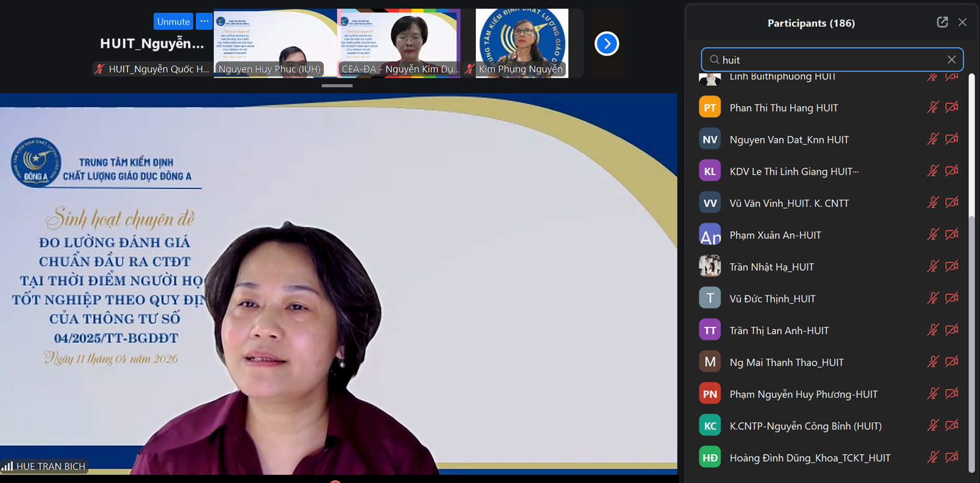Select participant Vũ Đức Thịnh_HUIT
Screen dimensions: 980x483
[x=830, y=298]
